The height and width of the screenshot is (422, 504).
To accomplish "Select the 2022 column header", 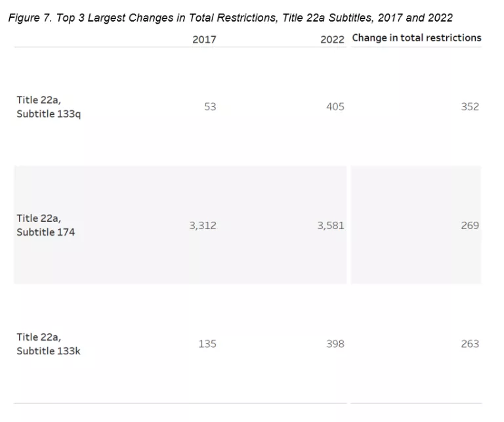I will click(332, 39).
